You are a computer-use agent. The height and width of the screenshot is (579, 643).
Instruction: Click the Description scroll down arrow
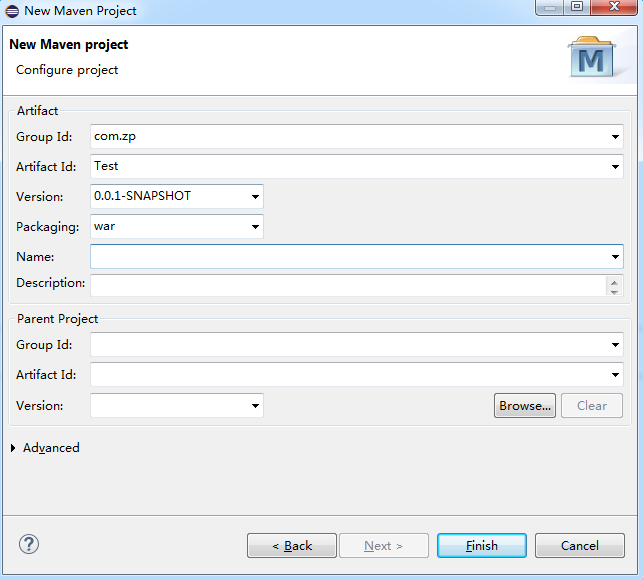(x=614, y=292)
